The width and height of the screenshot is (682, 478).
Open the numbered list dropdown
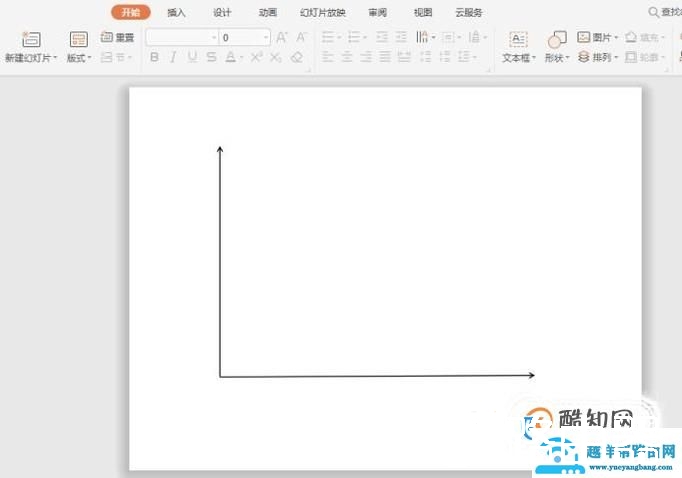click(x=358, y=37)
